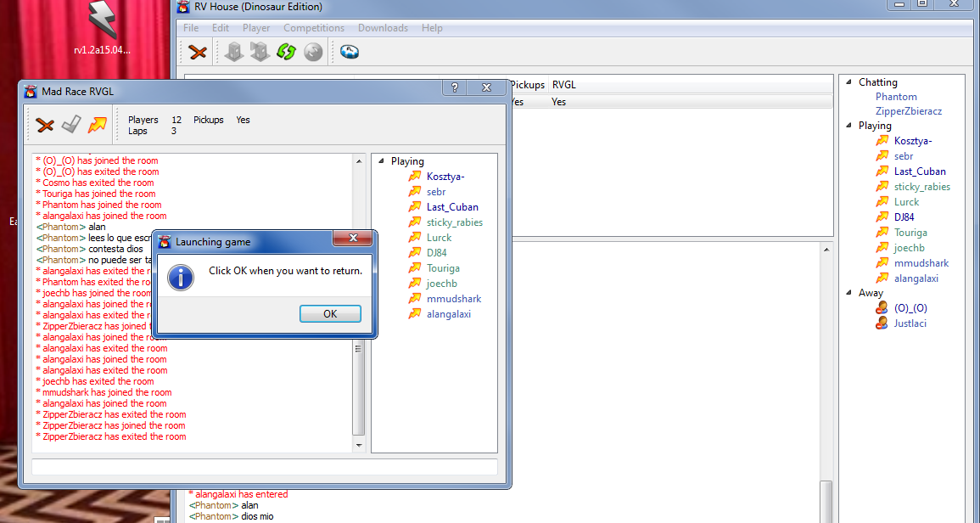Click chat line "* Cosmo has exited the room"
This screenshot has height=523, width=980.
[94, 183]
